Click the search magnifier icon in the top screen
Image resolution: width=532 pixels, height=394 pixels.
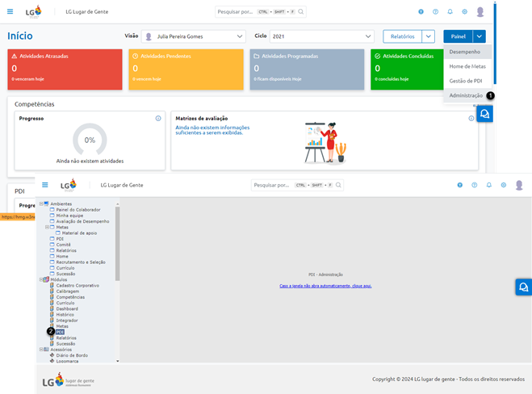pos(300,11)
